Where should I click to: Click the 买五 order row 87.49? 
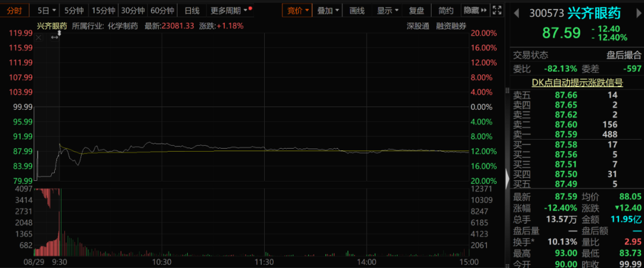click(577, 184)
